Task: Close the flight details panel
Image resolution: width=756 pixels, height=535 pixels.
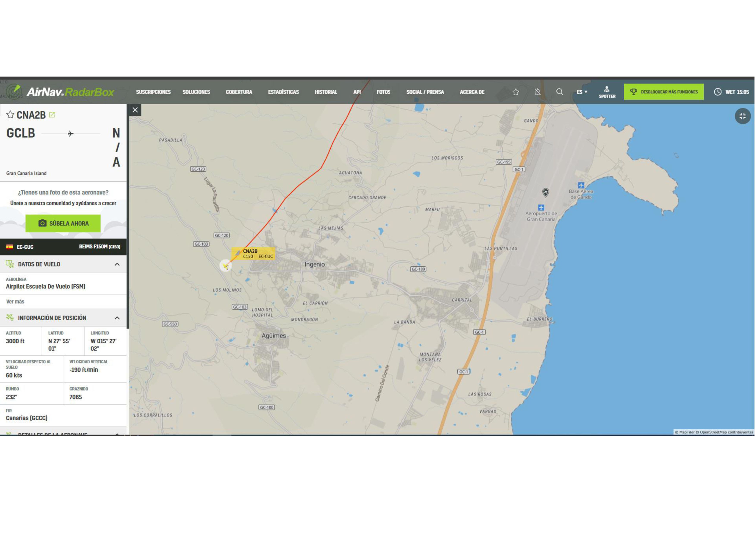Action: tap(135, 110)
